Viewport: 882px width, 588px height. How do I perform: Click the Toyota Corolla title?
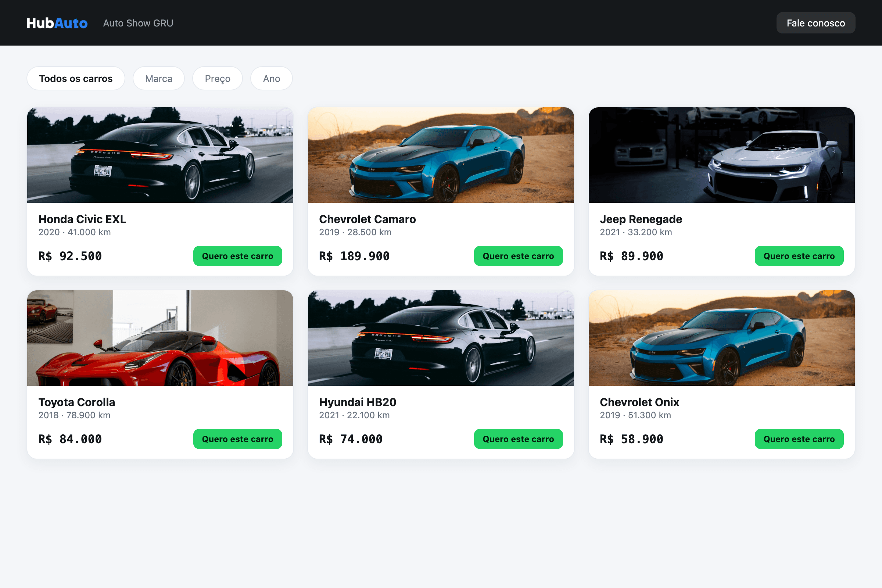click(76, 402)
